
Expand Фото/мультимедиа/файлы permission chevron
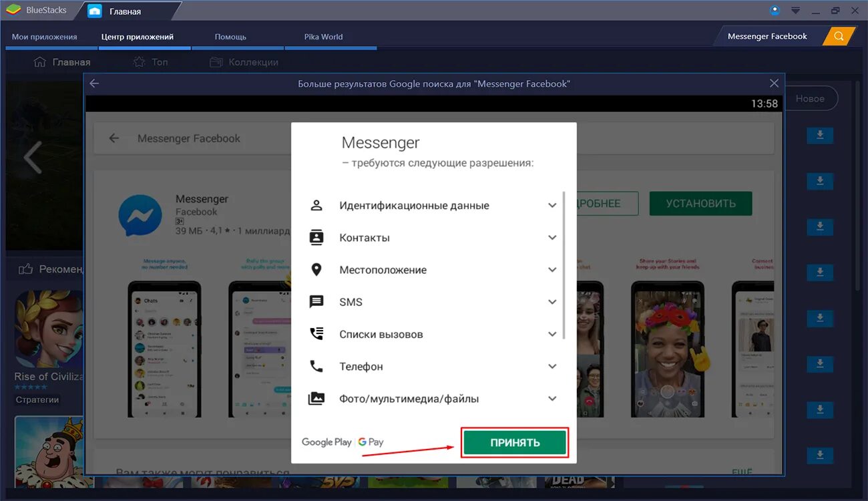click(552, 399)
